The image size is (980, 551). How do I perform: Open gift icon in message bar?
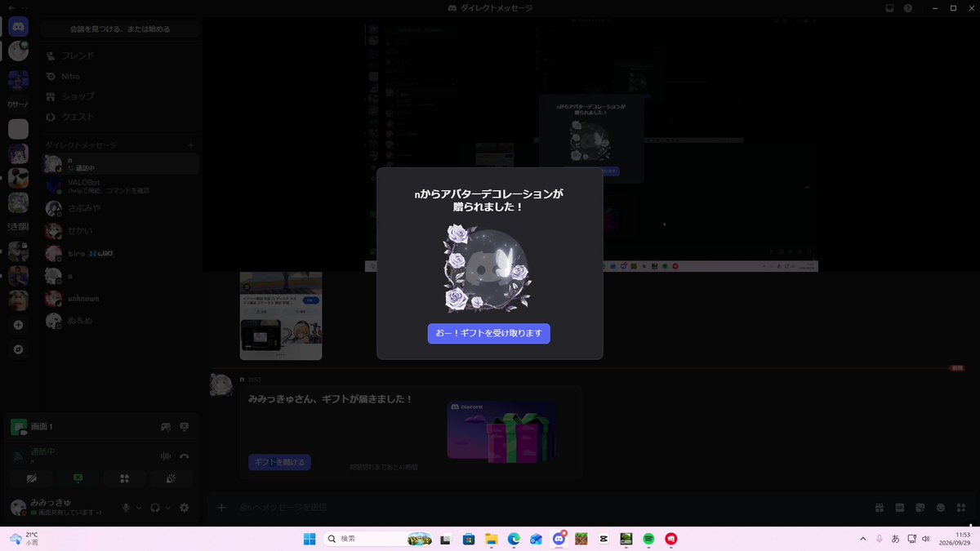click(879, 508)
